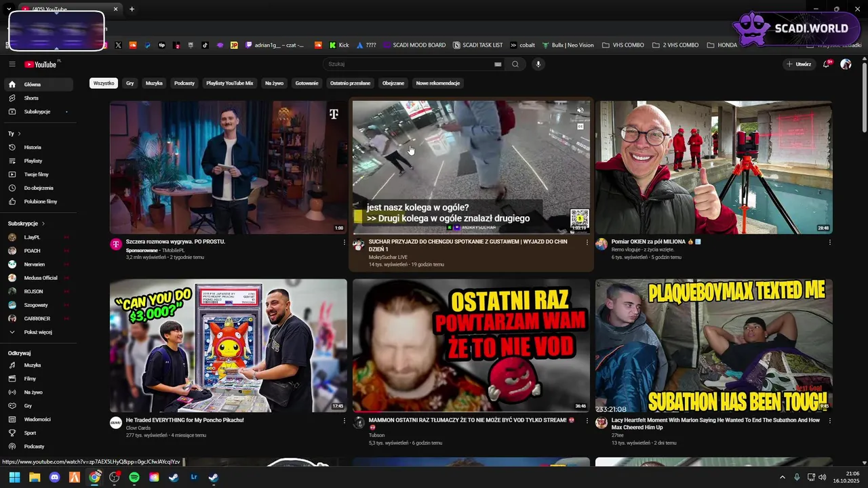Open more options for Poncho Pikachu video
Image resolution: width=868 pixels, height=488 pixels.
click(x=344, y=421)
